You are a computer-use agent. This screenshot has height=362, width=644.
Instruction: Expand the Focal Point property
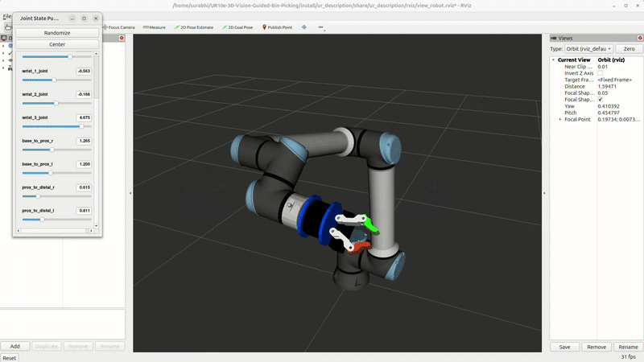pyautogui.click(x=560, y=119)
